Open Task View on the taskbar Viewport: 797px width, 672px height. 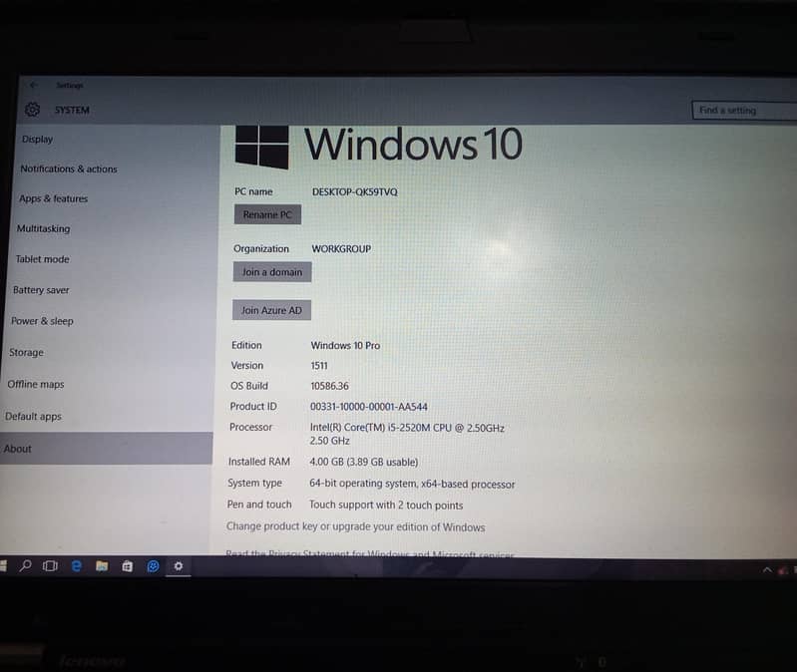[50, 565]
